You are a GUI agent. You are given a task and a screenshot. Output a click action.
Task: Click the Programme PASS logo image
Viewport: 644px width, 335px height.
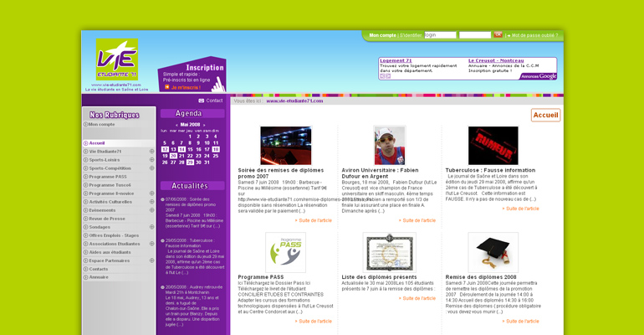point(285,252)
